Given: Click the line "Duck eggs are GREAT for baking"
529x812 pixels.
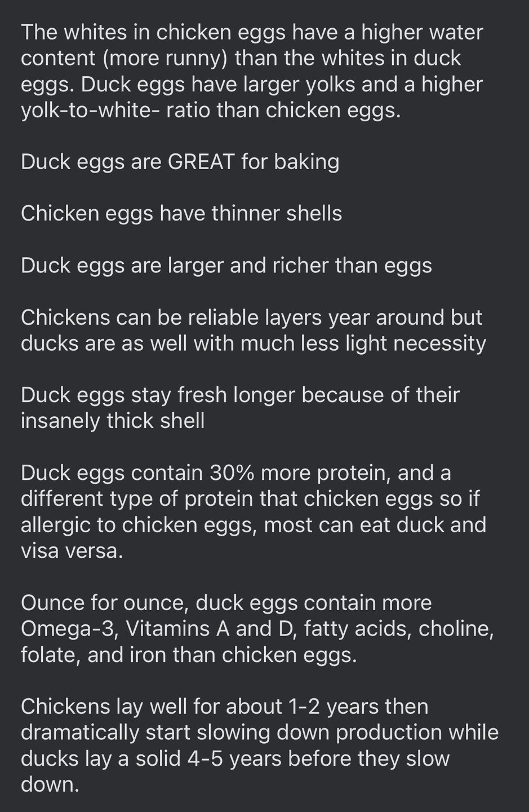Looking at the screenshot, I should coord(180,162).
